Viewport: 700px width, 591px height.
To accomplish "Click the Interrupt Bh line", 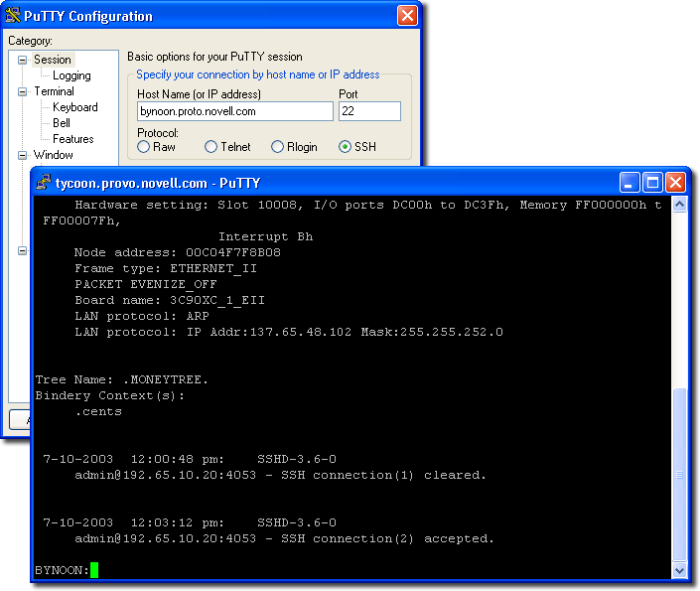I will pyautogui.click(x=265, y=236).
